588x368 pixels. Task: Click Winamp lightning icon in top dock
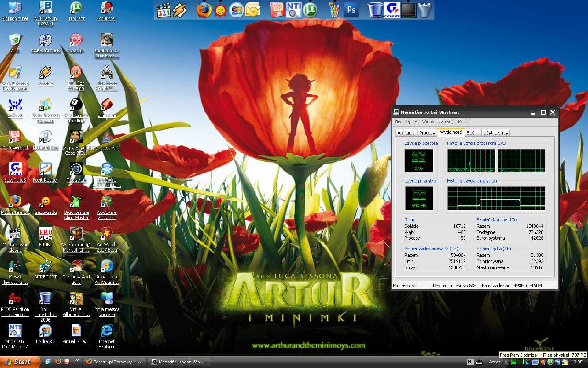[x=180, y=10]
